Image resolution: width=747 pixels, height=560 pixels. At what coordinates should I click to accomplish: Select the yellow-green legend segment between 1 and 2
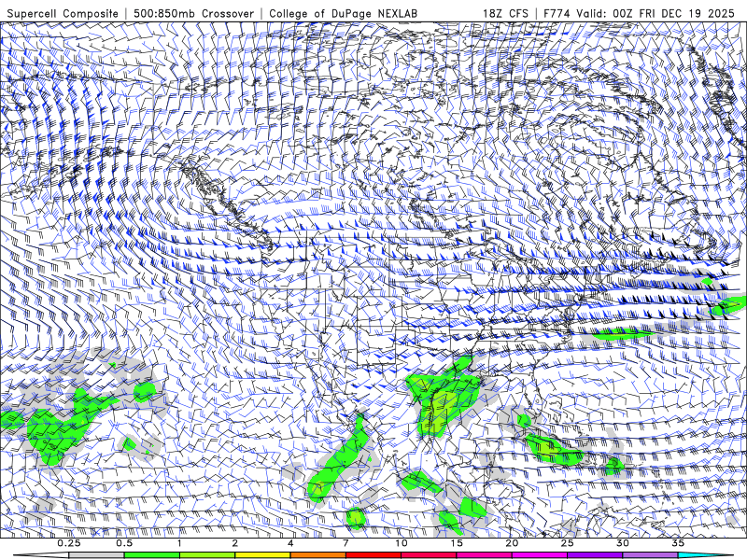(207, 555)
